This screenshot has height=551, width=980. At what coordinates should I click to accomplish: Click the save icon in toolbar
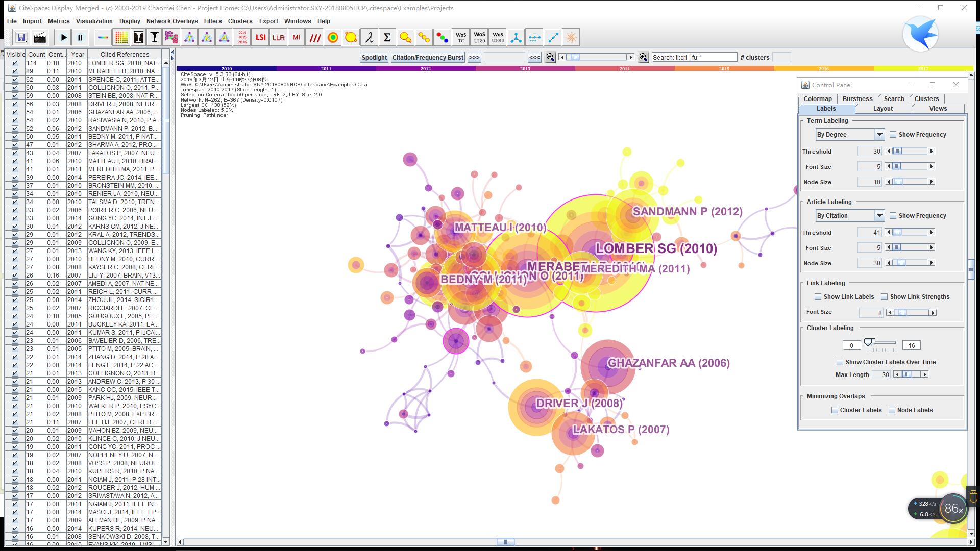point(21,37)
